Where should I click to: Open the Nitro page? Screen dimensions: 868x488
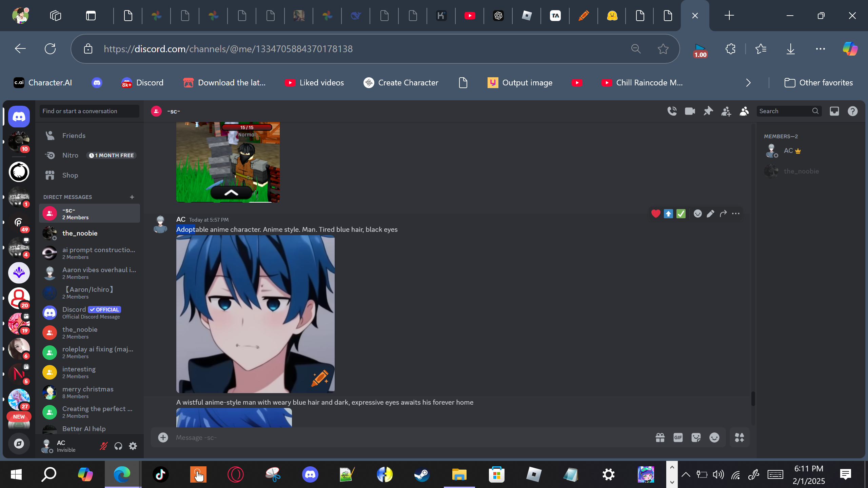pos(70,155)
